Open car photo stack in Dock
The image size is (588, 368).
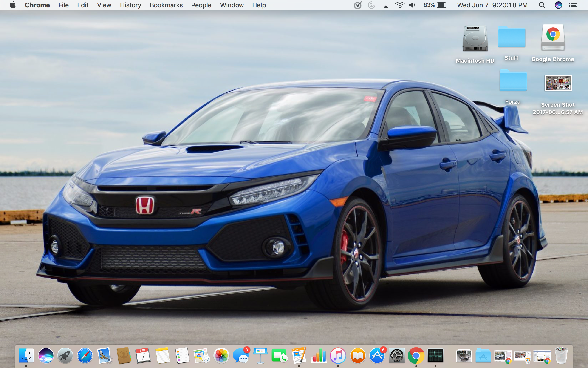(x=464, y=356)
